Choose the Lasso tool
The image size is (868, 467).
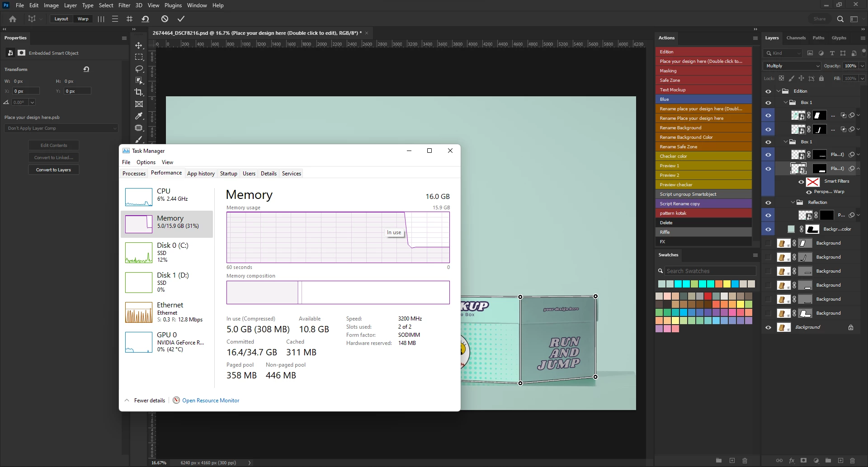139,69
